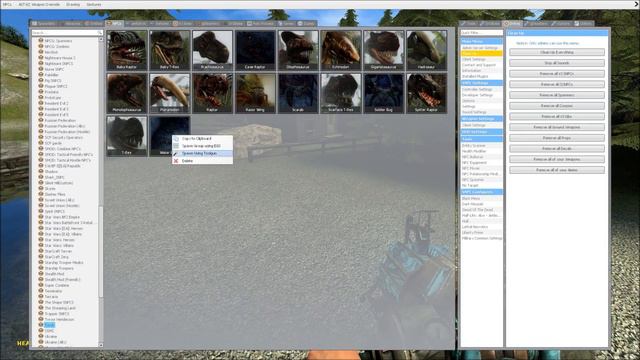Image resolution: width=640 pixels, height=360 pixels.
Task: Pick the Spitter Raptor NPC icon
Action: point(427,93)
